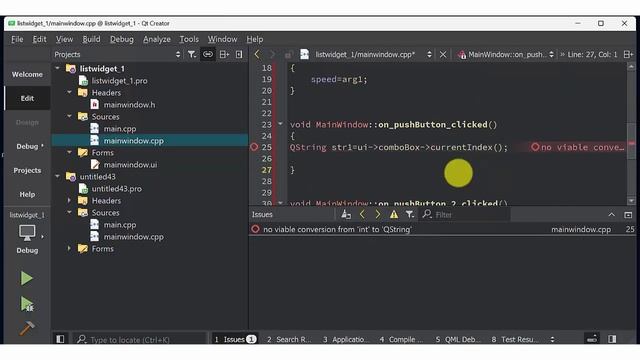Open the File menu
This screenshot has height=360, width=640.
[17, 39]
